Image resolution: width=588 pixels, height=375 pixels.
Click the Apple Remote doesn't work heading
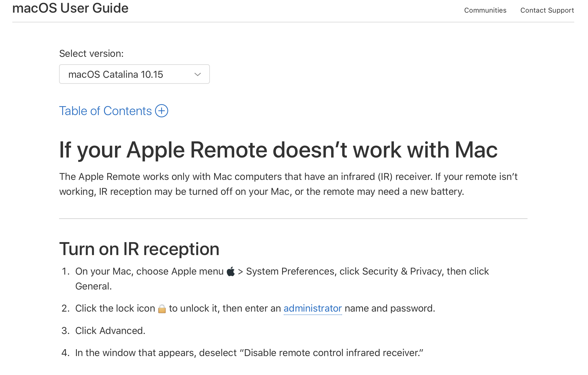(x=278, y=150)
